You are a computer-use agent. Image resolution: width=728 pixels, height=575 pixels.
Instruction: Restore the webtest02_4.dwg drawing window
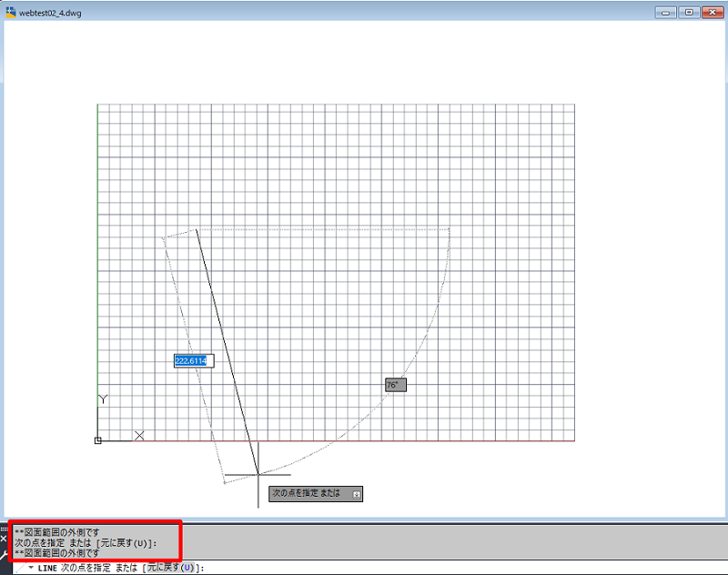tap(689, 13)
